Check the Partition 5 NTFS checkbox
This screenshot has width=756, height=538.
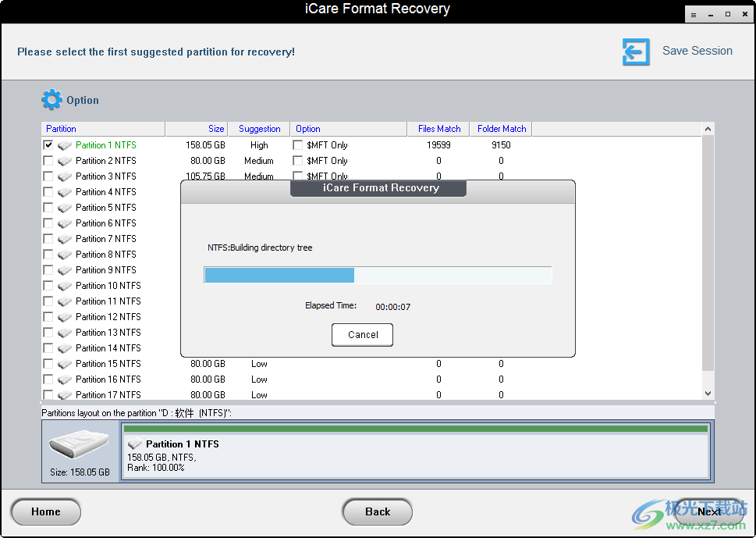click(x=48, y=207)
